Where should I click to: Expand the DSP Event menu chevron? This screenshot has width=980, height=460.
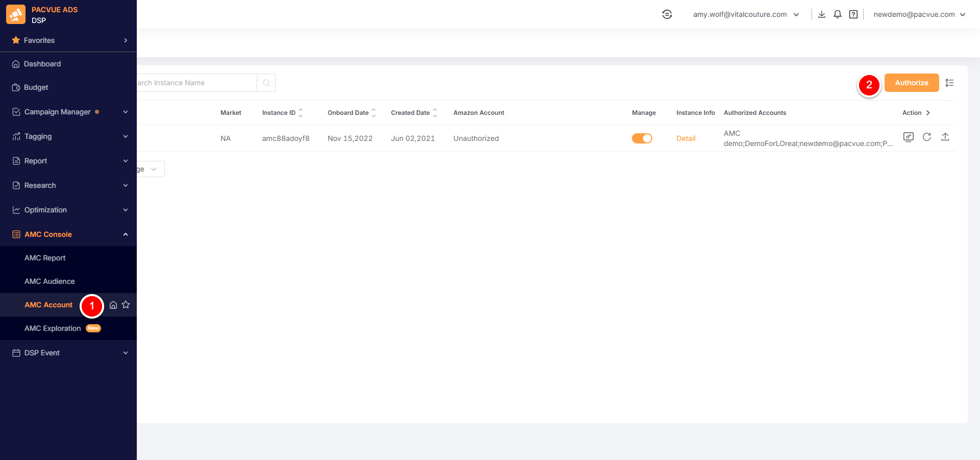pos(126,353)
